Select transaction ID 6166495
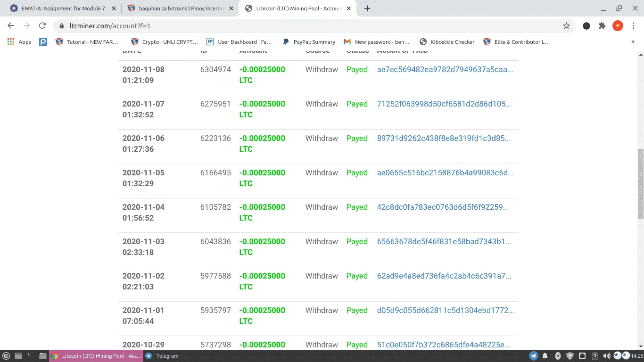This screenshot has width=644, height=362. click(215, 173)
